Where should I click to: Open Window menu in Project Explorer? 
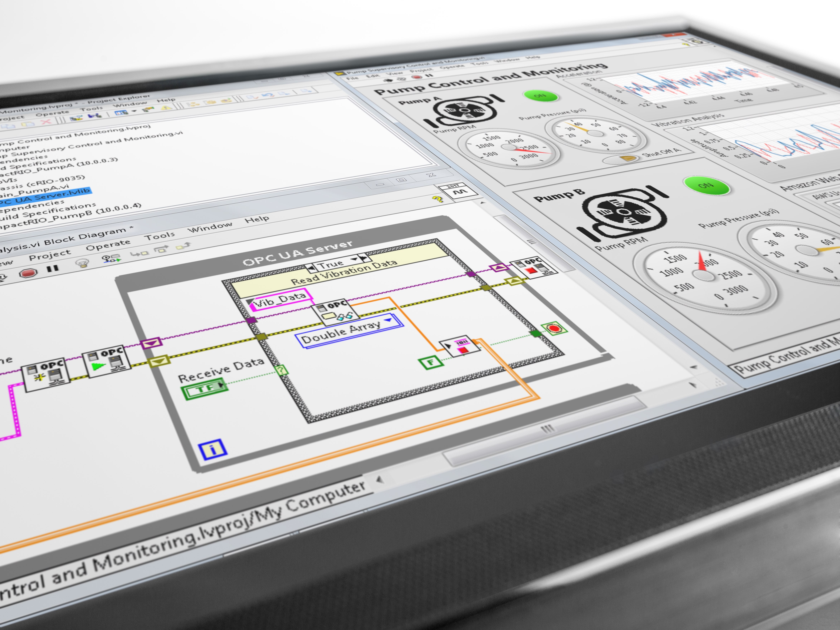130,104
